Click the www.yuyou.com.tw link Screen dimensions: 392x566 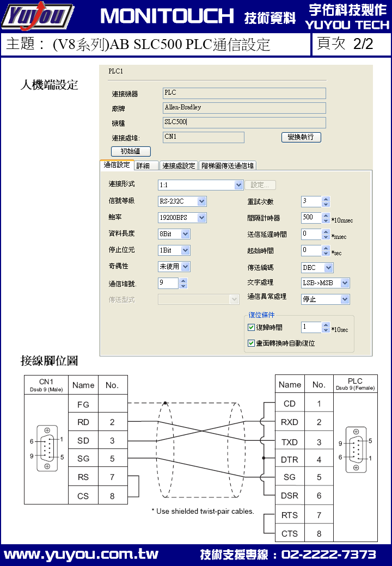click(x=81, y=554)
